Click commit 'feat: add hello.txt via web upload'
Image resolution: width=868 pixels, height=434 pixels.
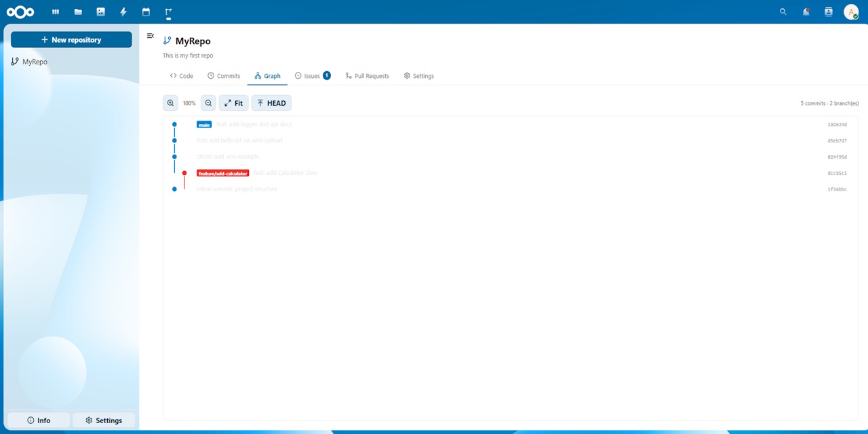[x=239, y=140]
